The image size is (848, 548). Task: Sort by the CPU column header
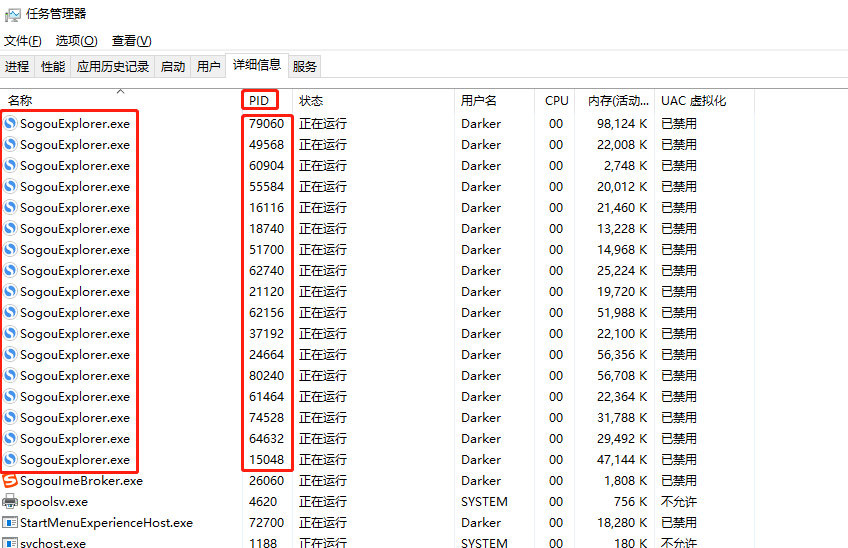click(554, 101)
